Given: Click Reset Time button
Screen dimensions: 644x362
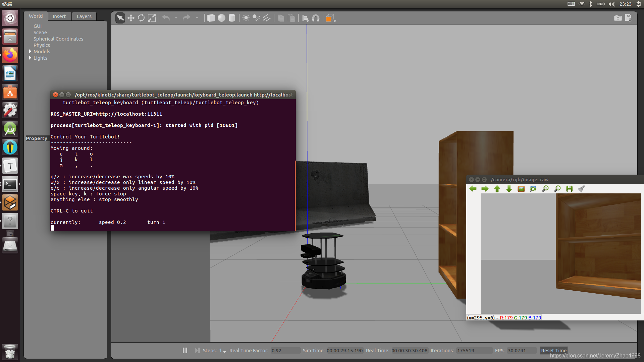Looking at the screenshot, I should tap(554, 351).
